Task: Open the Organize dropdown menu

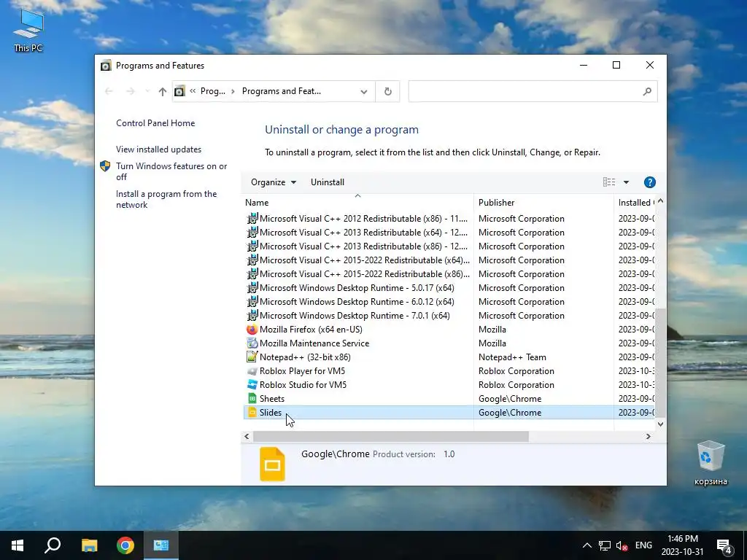Action: click(x=274, y=182)
